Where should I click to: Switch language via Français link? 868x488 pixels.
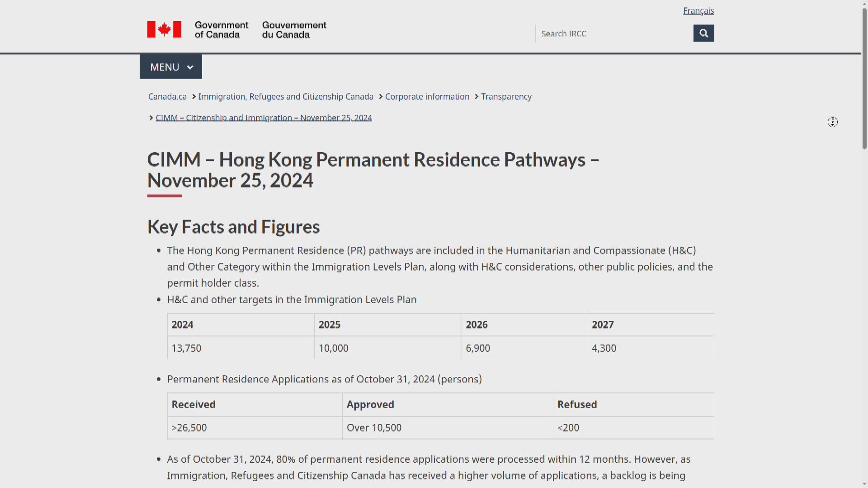point(698,10)
